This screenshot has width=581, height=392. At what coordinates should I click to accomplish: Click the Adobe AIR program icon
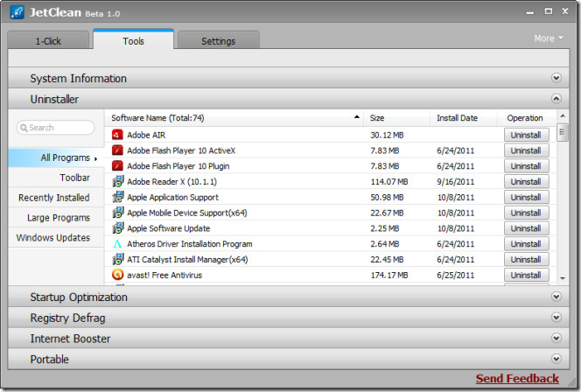[x=117, y=135]
